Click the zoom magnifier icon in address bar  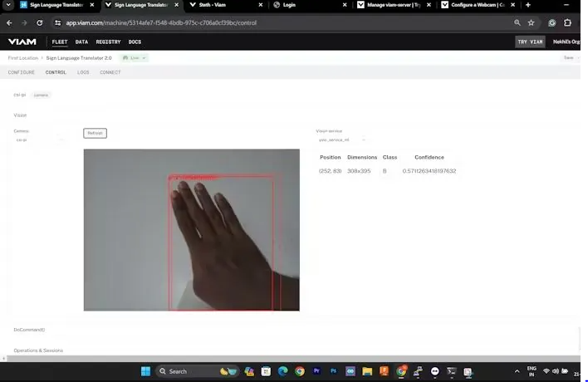517,22
